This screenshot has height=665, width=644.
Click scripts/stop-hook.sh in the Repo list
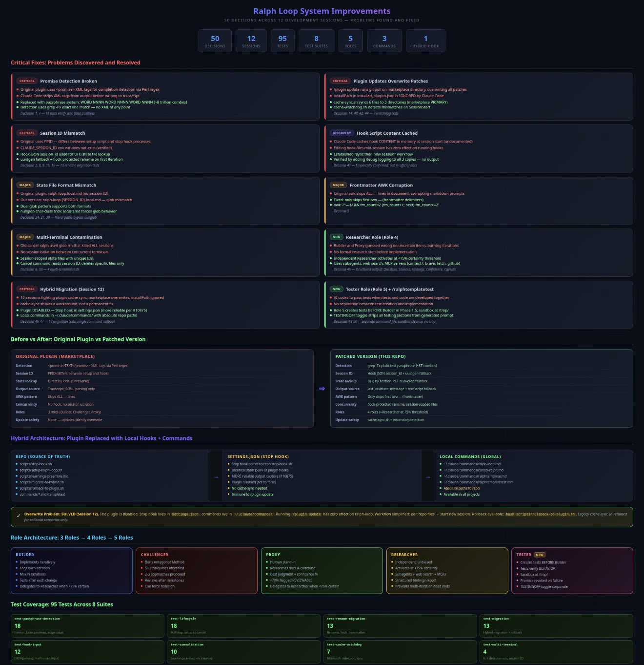36,464
